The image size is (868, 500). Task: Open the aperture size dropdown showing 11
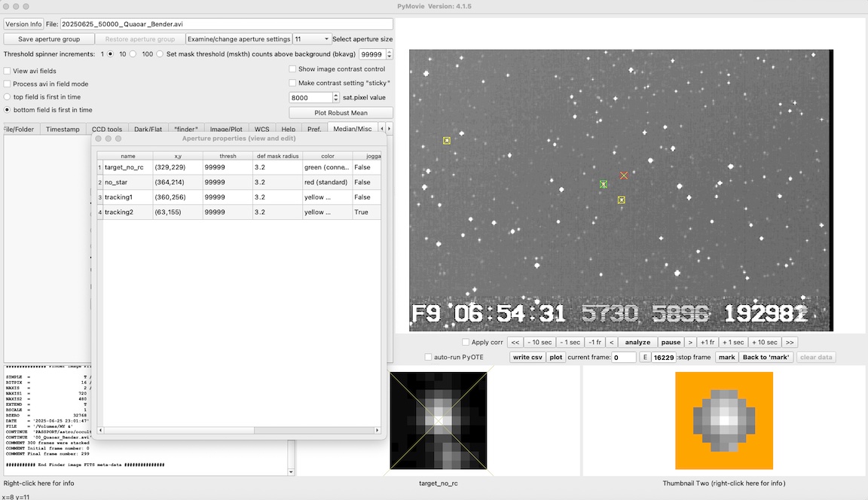(312, 39)
